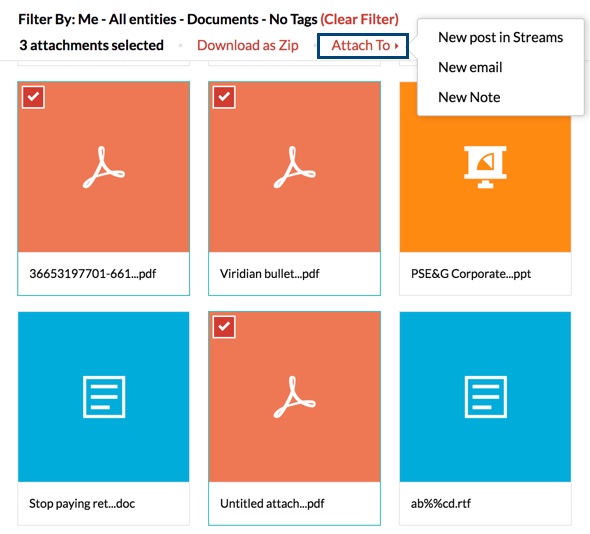Uncheck the Viridian bullet...pdf checkbox

(x=224, y=97)
